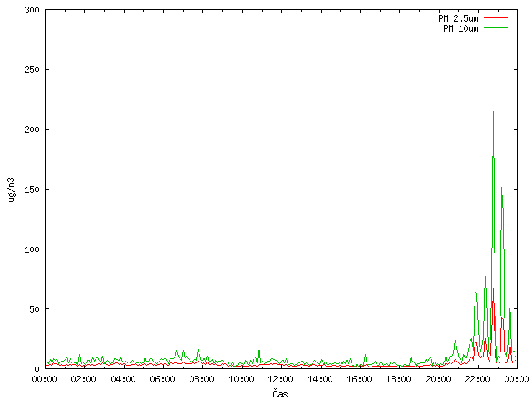Click the PM 10um legend label
Image resolution: width=532 pixels, height=399 pixels.
pyautogui.click(x=461, y=28)
